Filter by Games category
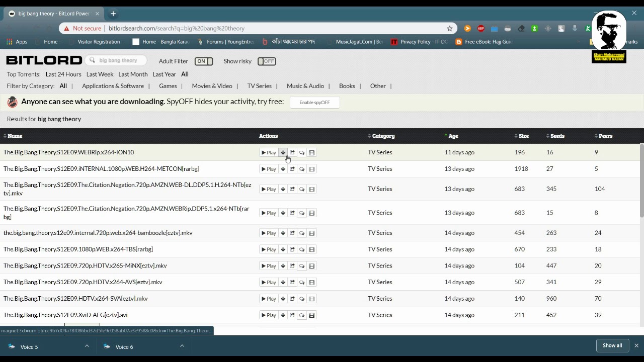The image size is (644, 362). (168, 86)
